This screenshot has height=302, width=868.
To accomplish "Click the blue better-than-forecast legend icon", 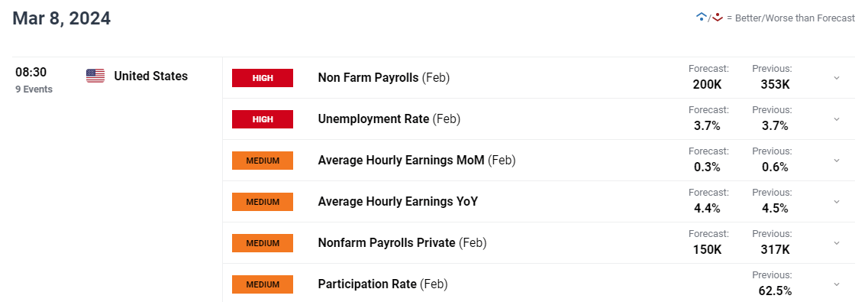I will tap(701, 17).
